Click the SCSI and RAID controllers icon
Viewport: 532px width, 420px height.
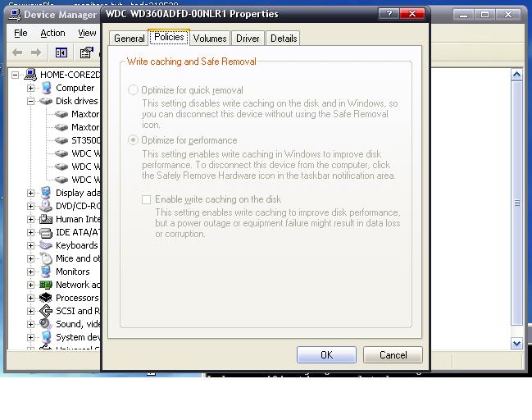click(x=46, y=311)
